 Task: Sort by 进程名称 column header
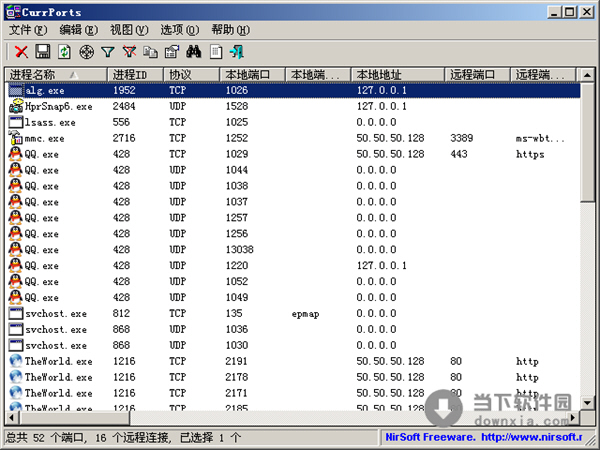pyautogui.click(x=56, y=75)
